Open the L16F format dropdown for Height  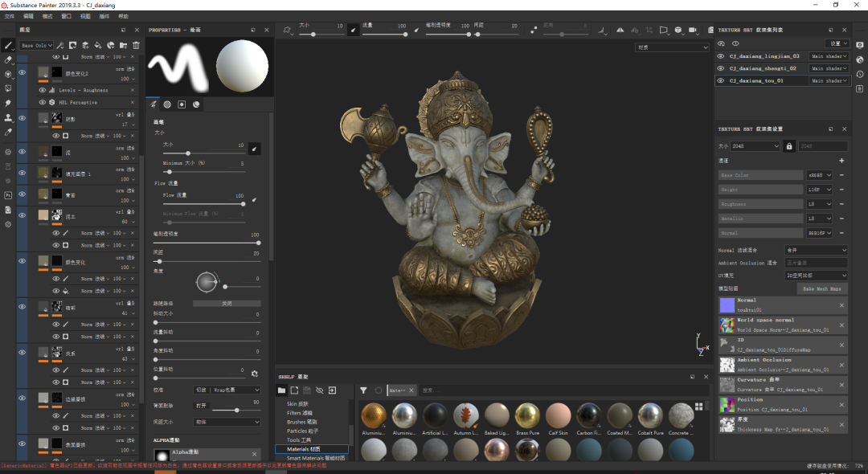(x=820, y=190)
